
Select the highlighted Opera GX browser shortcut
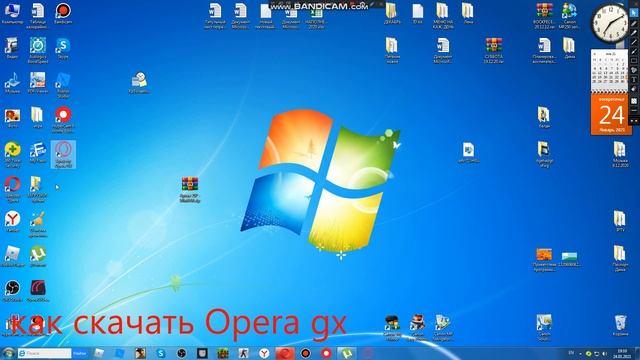[x=63, y=154]
